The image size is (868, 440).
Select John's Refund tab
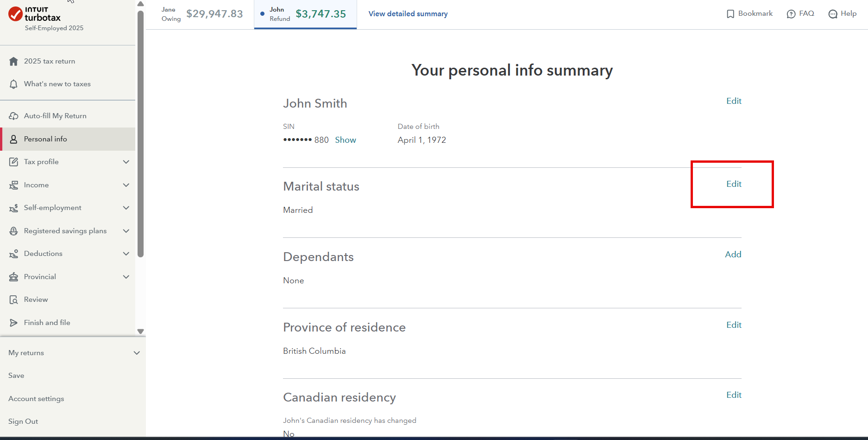[305, 14]
